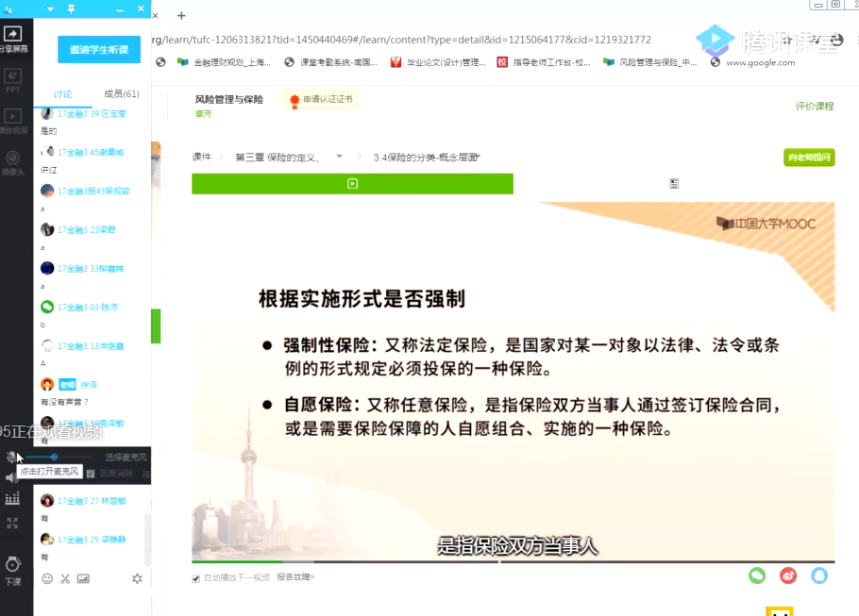The image size is (859, 616).
Task: Uncheck auto-play next video (自动播放下一视频) checkbox
Action: 195,577
